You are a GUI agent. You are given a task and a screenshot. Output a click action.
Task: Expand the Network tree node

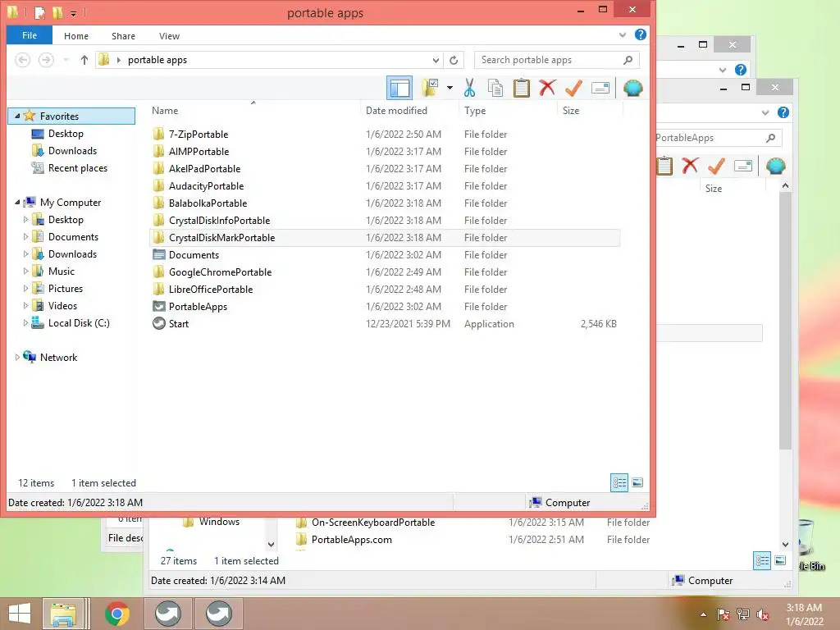click(x=17, y=357)
